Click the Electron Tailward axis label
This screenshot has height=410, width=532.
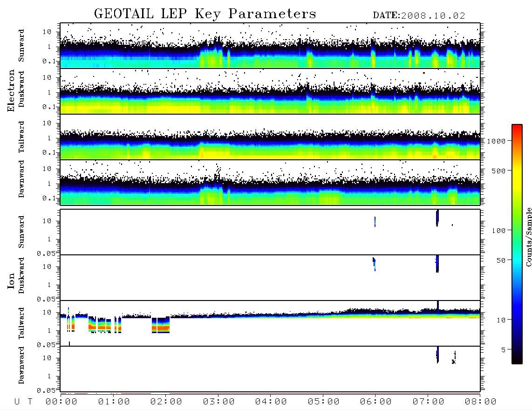tap(21, 137)
